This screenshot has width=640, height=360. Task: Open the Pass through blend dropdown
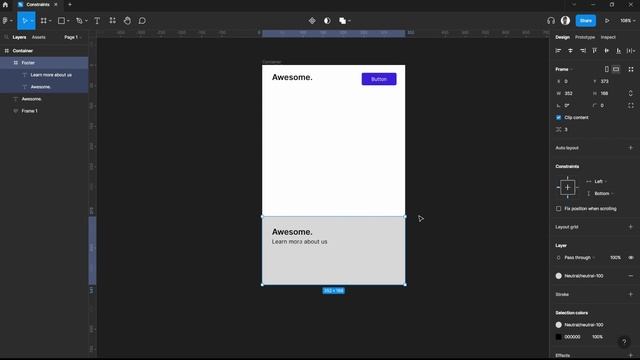click(580, 258)
